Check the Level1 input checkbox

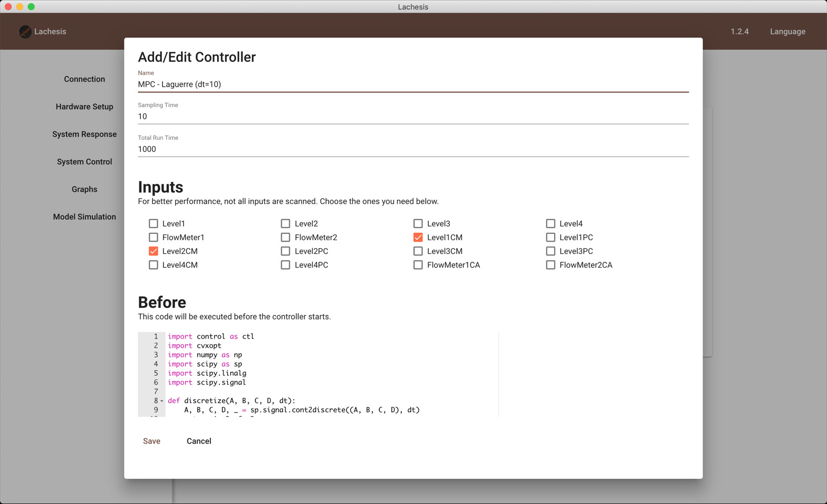point(153,223)
